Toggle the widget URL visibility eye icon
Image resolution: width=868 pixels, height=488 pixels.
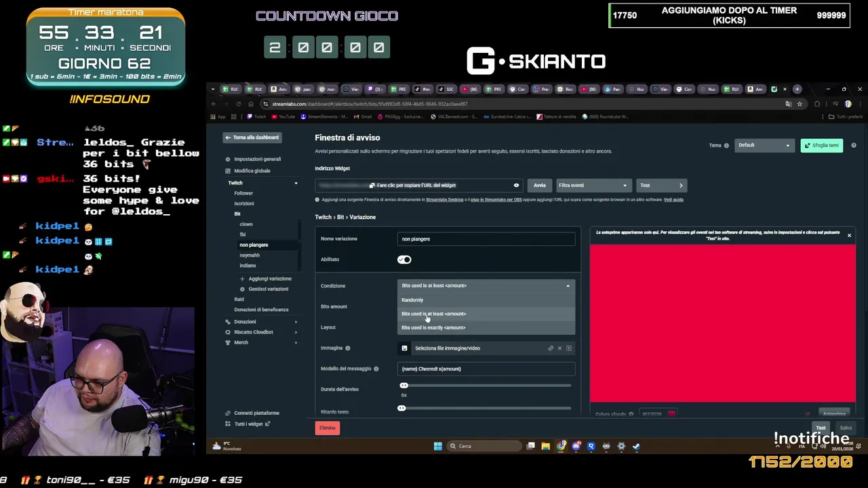[x=516, y=185]
